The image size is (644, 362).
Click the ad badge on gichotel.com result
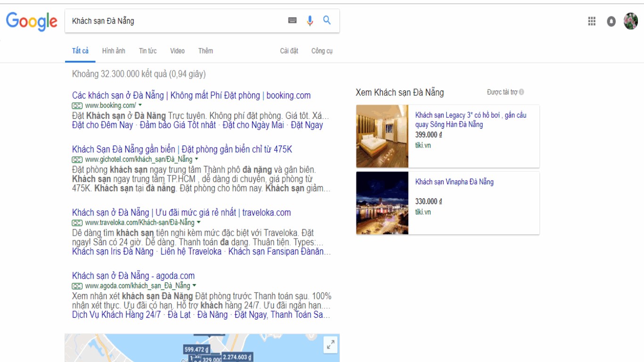tap(77, 160)
